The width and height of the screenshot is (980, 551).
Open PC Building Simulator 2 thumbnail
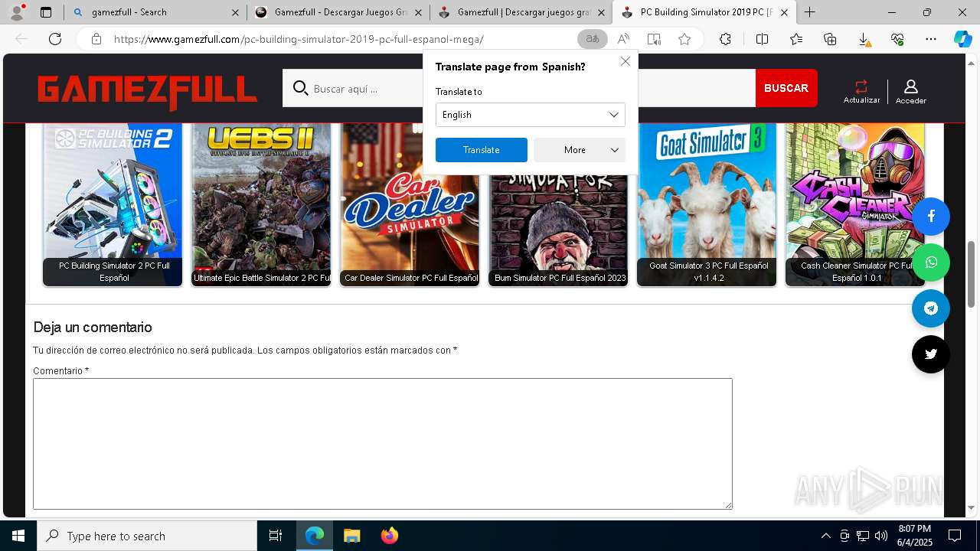(113, 204)
